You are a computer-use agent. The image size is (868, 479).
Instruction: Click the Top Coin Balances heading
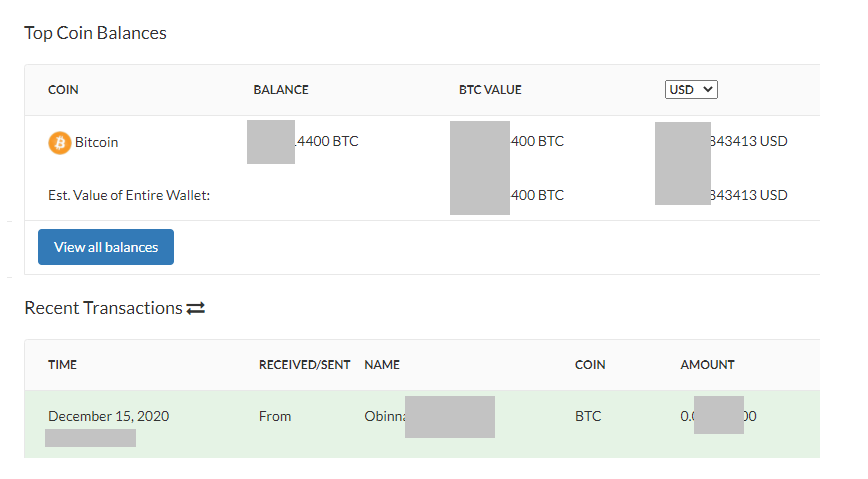coord(95,33)
